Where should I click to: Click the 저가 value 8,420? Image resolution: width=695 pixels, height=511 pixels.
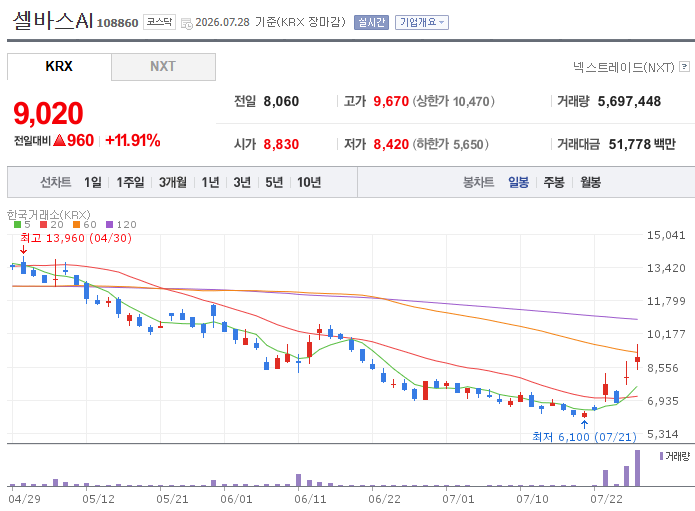click(x=391, y=144)
